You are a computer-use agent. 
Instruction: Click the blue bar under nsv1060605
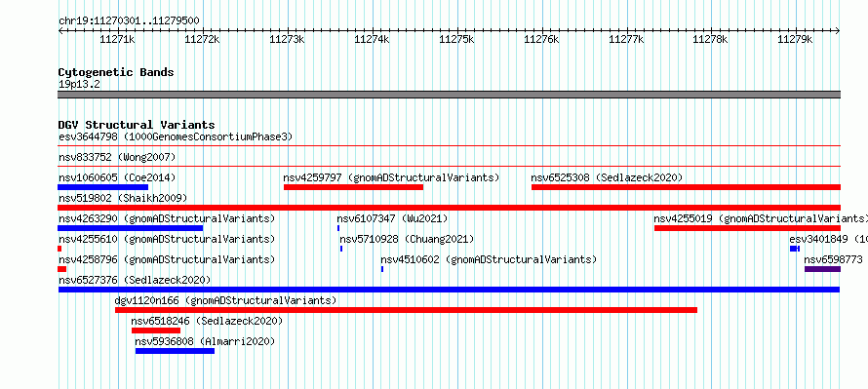[103, 187]
